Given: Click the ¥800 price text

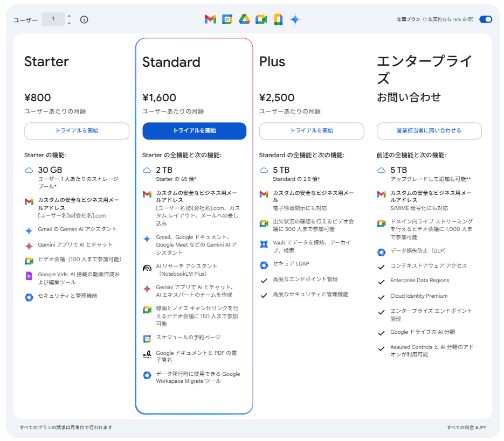Looking at the screenshot, I should (38, 97).
